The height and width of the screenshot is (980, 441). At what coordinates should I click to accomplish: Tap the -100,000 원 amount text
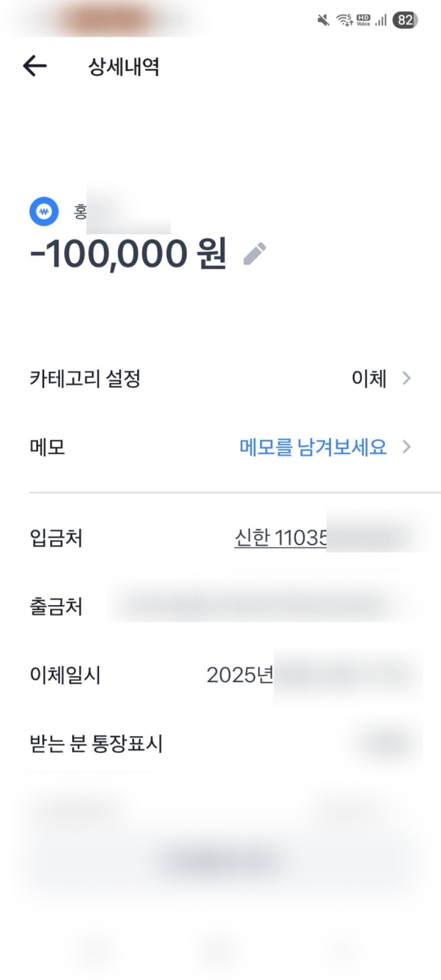(128, 254)
